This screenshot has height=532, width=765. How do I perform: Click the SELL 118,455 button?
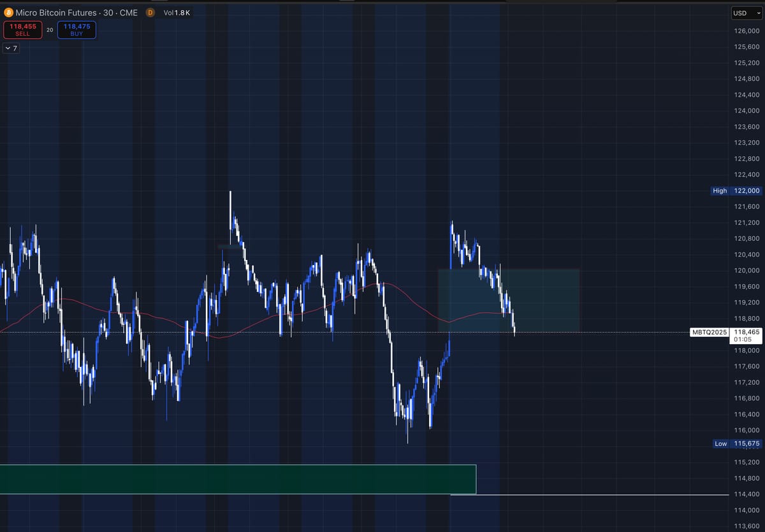click(22, 30)
